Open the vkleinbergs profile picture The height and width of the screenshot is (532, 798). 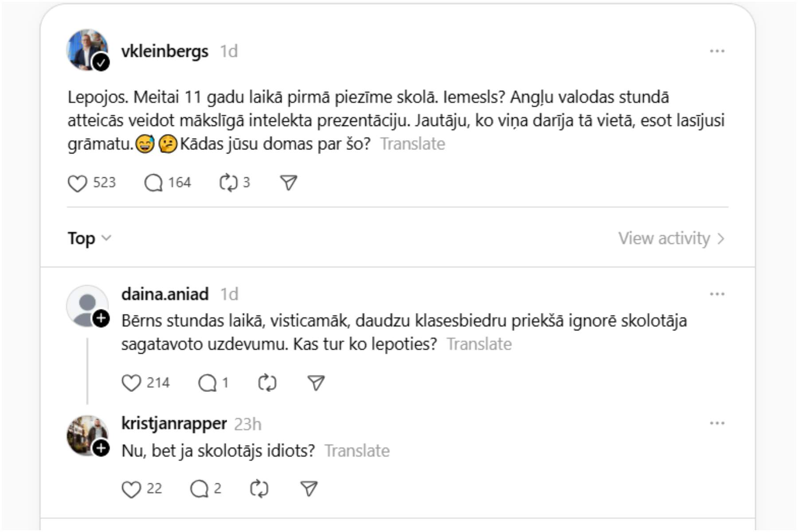(x=86, y=50)
